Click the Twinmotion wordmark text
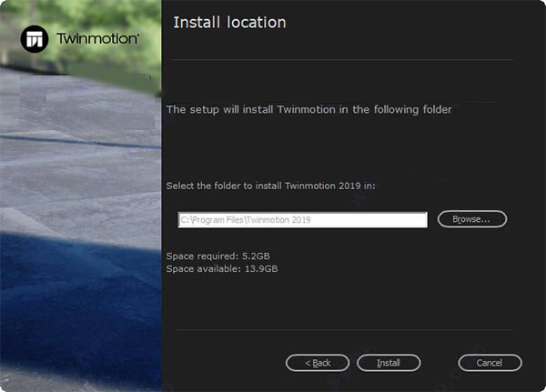This screenshot has height=392, width=546. (x=98, y=38)
